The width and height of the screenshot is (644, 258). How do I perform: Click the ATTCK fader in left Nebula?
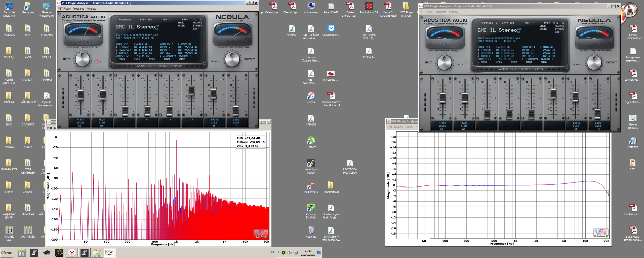click(x=81, y=94)
